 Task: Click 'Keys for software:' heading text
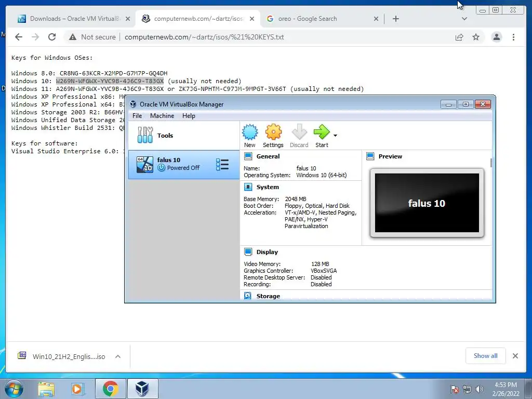coord(45,143)
